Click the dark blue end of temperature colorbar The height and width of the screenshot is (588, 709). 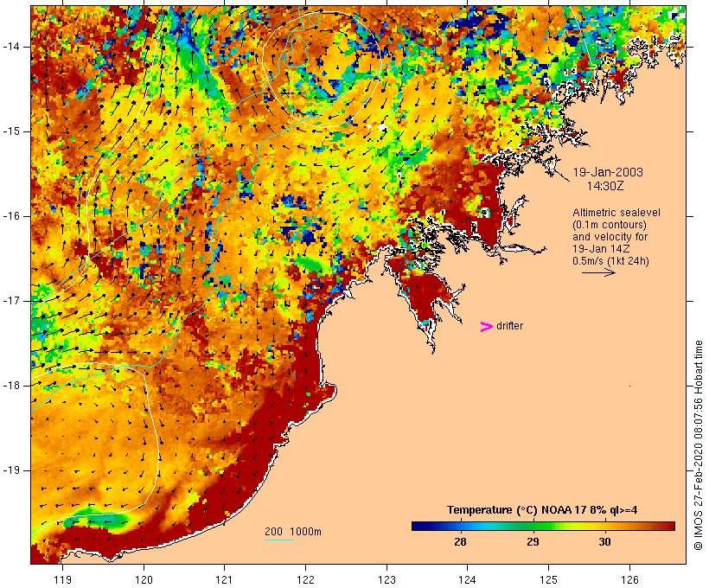(416, 525)
